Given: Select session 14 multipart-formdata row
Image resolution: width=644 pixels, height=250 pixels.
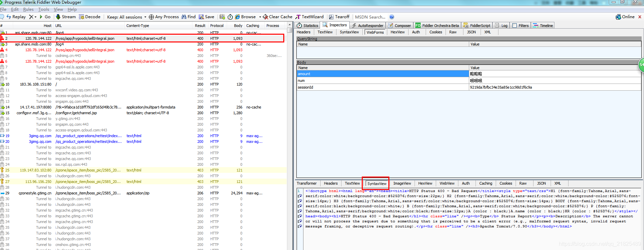Looking at the screenshot, I should 143,107.
